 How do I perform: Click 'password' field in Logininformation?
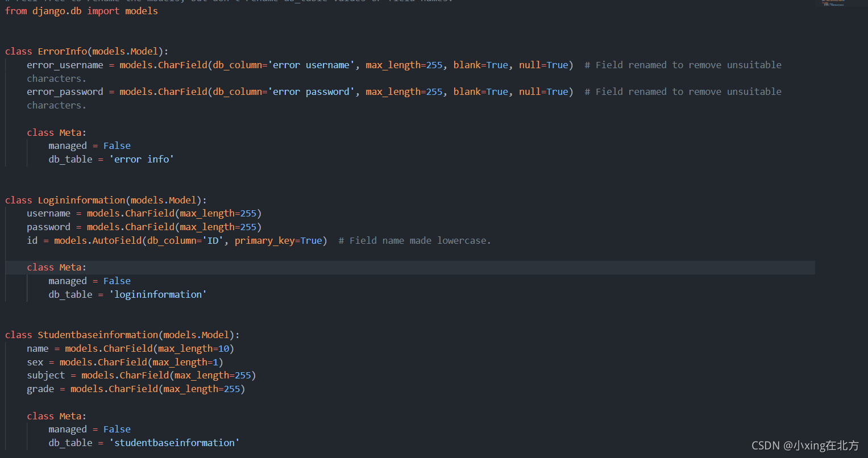click(48, 227)
